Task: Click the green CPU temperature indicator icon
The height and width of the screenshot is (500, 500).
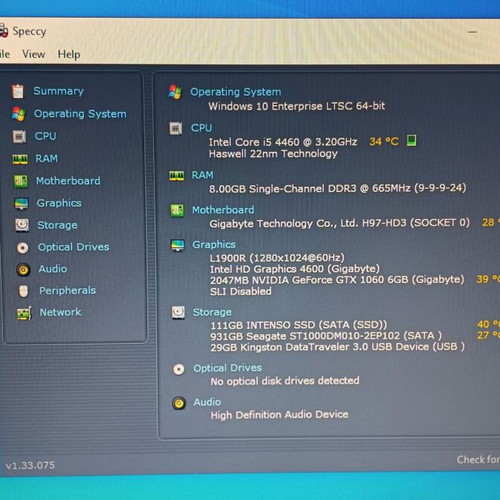Action: (411, 140)
